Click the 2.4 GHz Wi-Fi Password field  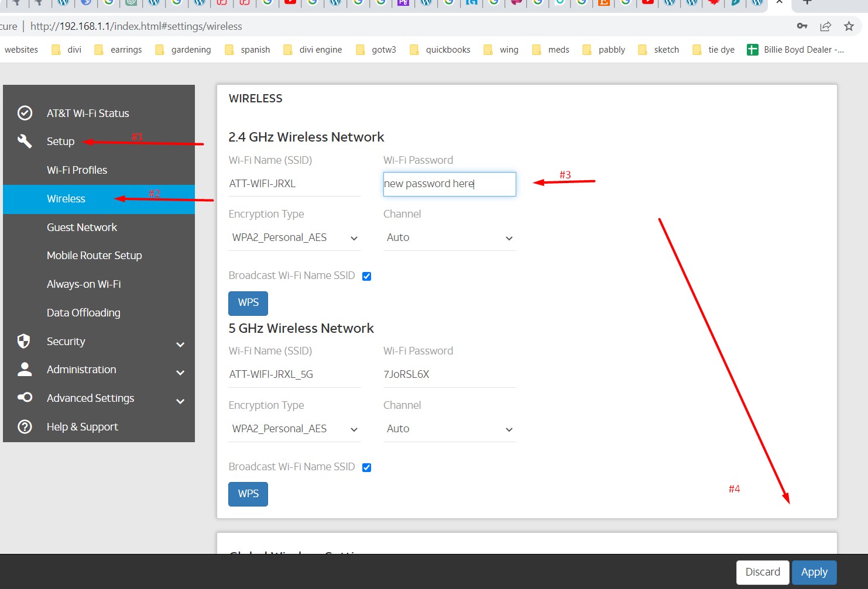[x=450, y=184]
